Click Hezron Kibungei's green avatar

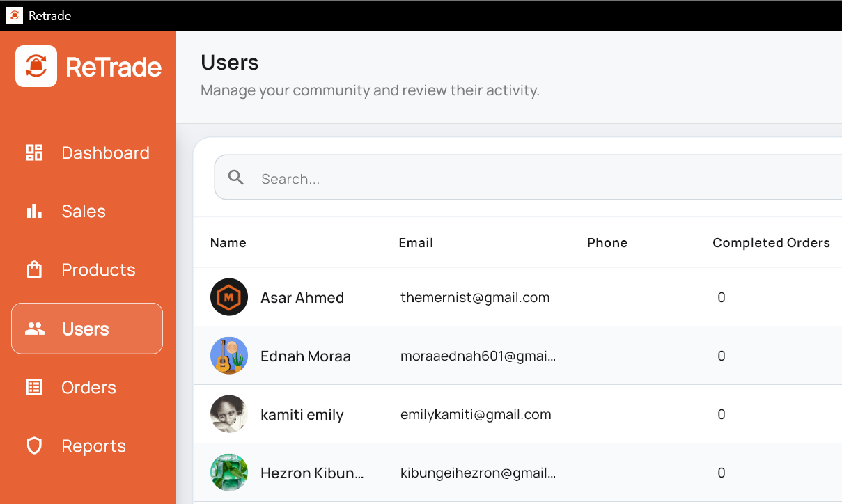[228, 473]
